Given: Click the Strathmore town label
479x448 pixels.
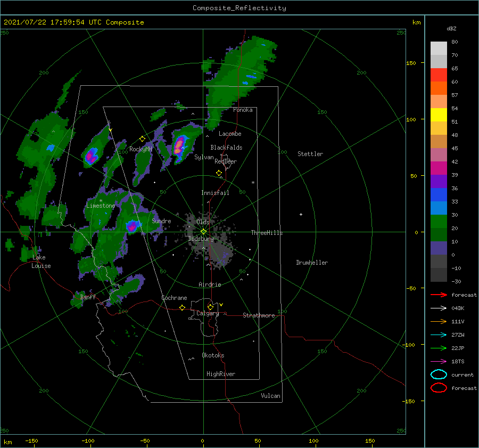Looking at the screenshot, I should point(259,315).
